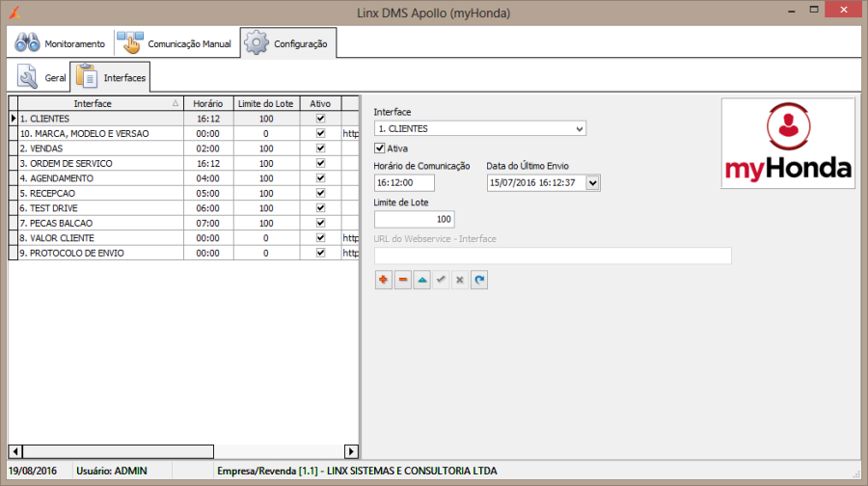
Task: Select the row 5. RECEPCAO
Action: pyautogui.click(x=183, y=193)
